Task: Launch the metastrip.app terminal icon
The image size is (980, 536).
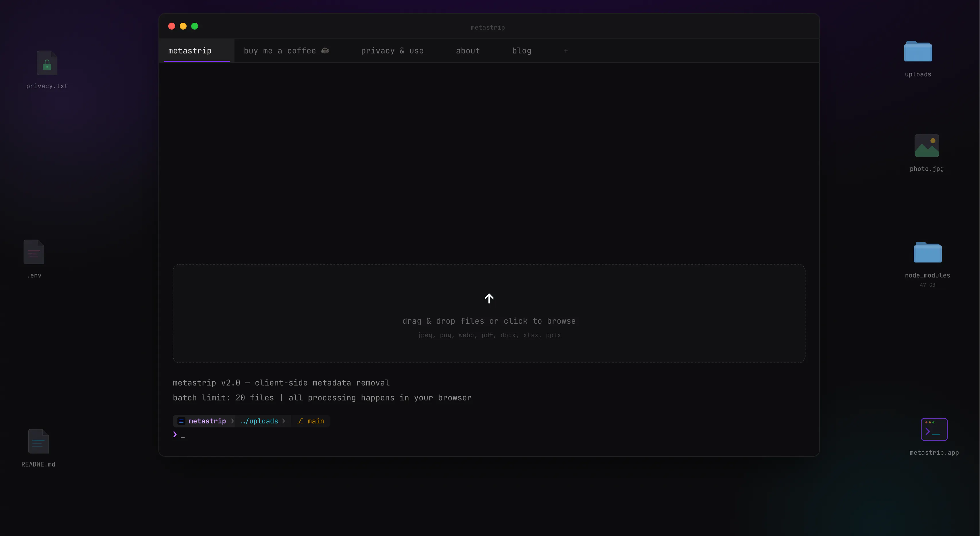Action: click(x=934, y=429)
